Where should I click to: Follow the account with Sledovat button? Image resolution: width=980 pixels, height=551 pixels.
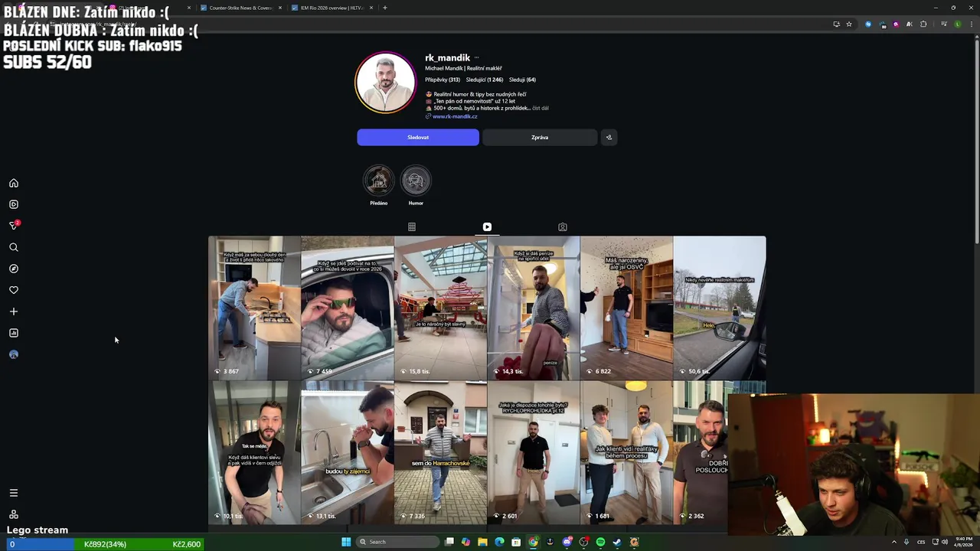(418, 138)
